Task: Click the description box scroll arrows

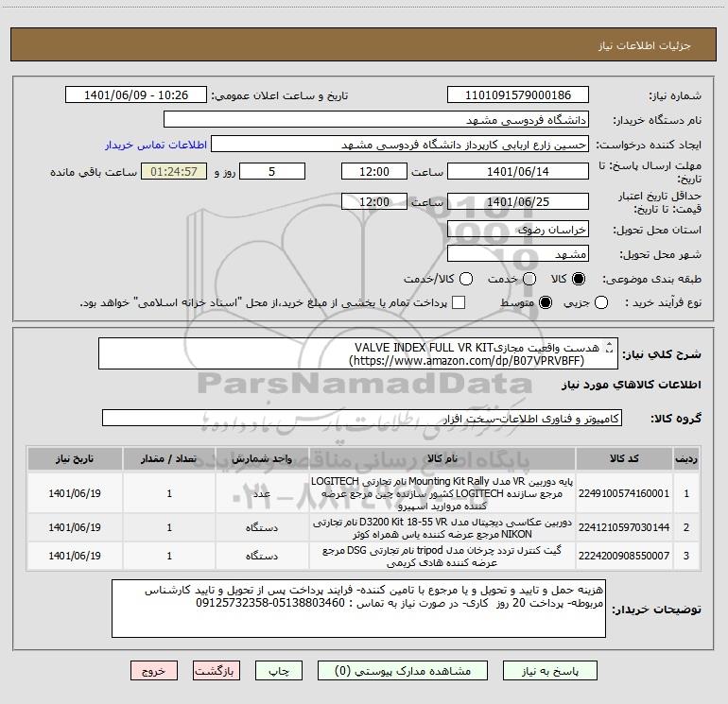Action: point(610,347)
